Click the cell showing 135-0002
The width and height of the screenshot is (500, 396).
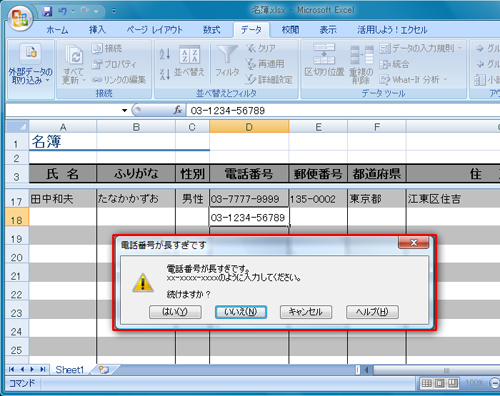(x=318, y=199)
